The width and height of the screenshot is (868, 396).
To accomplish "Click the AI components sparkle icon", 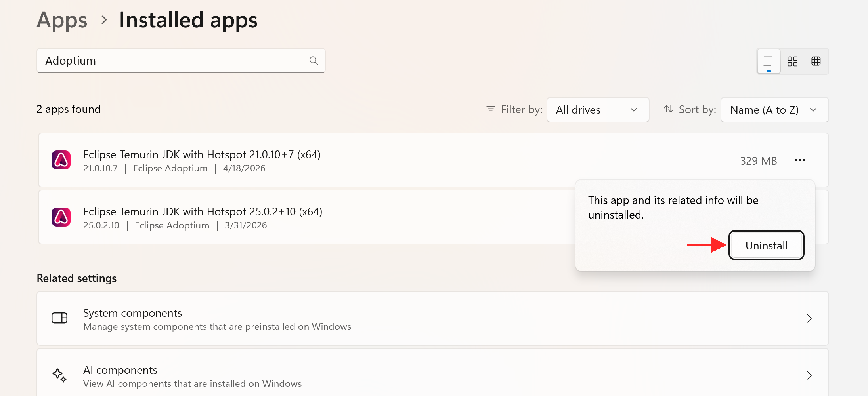I will click(x=59, y=375).
